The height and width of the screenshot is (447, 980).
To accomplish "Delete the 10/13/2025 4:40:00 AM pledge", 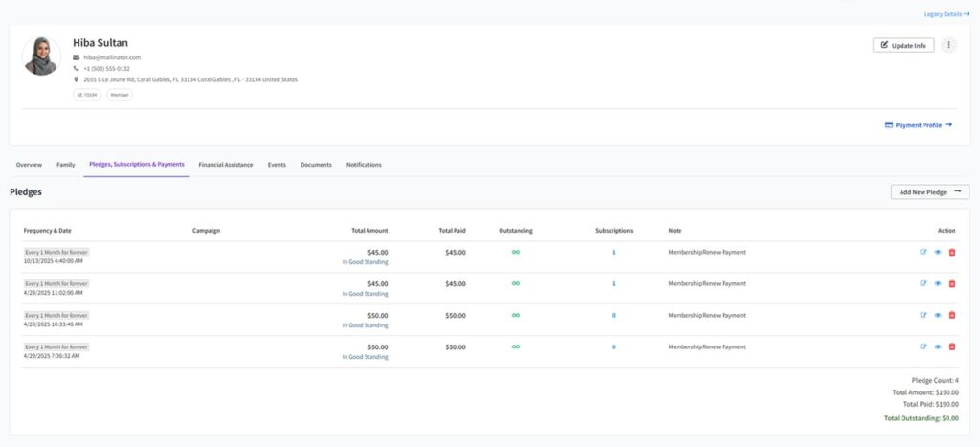I will coord(952,252).
